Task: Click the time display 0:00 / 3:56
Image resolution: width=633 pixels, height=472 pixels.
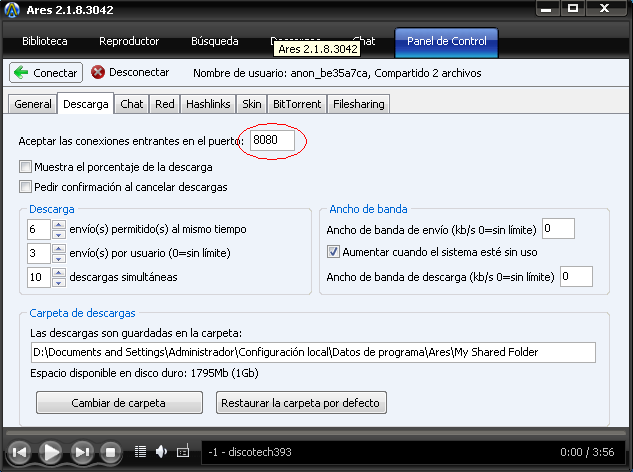Action: tap(587, 452)
